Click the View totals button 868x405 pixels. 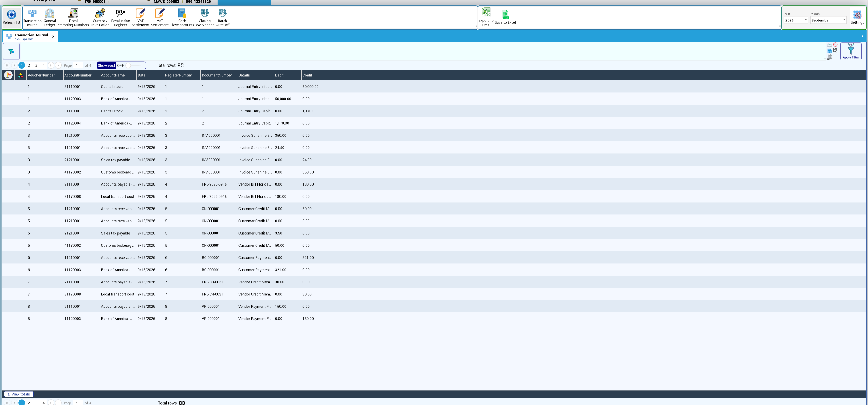pos(19,394)
